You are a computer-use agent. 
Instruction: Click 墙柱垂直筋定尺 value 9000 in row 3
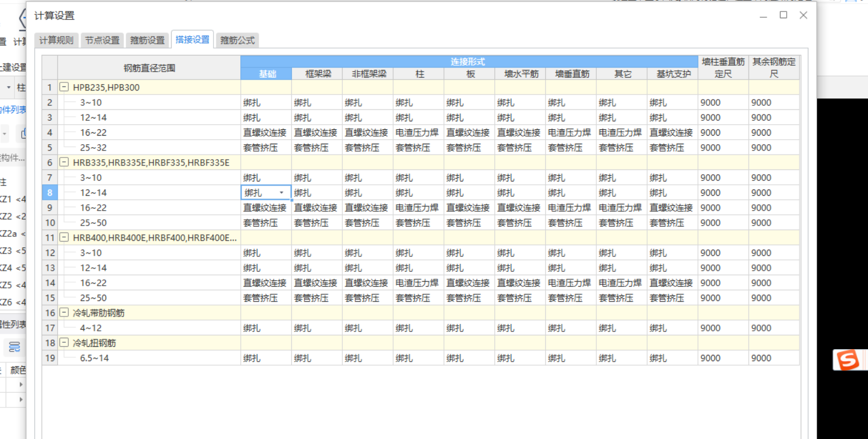tap(723, 118)
